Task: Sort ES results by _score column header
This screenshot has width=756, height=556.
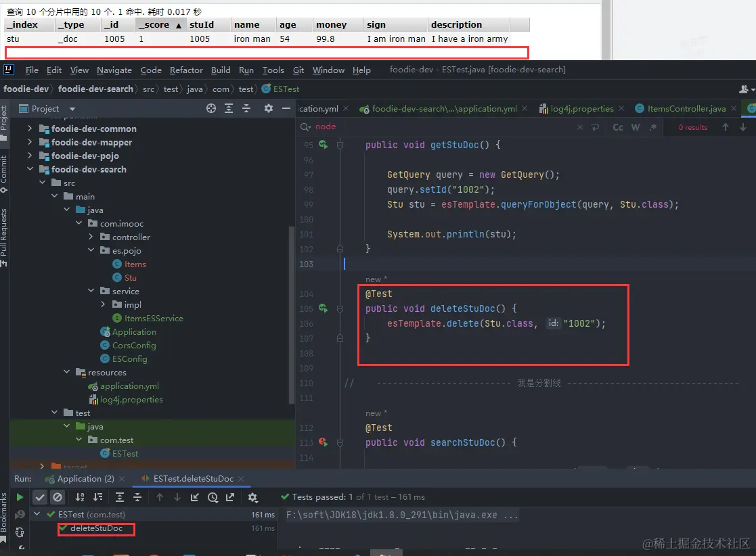Action: (159, 25)
